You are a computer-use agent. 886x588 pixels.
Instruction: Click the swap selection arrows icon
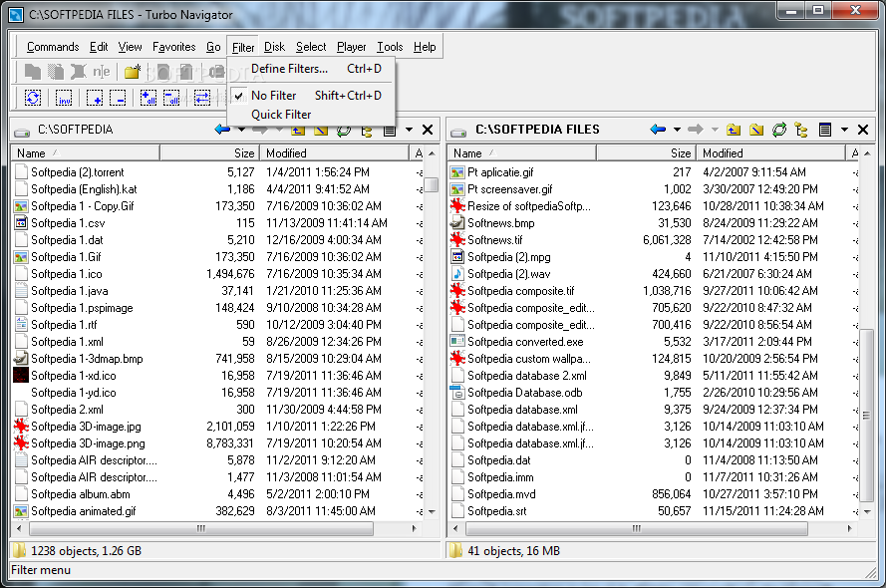pyautogui.click(x=201, y=98)
